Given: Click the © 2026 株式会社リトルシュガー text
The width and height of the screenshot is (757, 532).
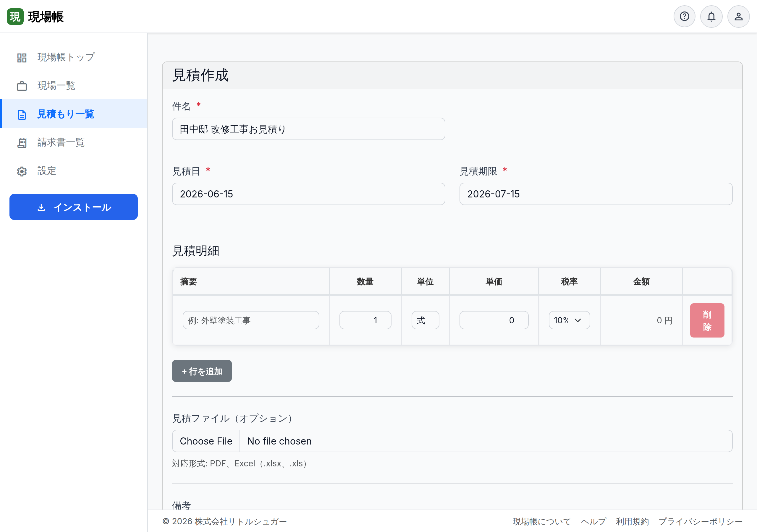Looking at the screenshot, I should 224,521.
